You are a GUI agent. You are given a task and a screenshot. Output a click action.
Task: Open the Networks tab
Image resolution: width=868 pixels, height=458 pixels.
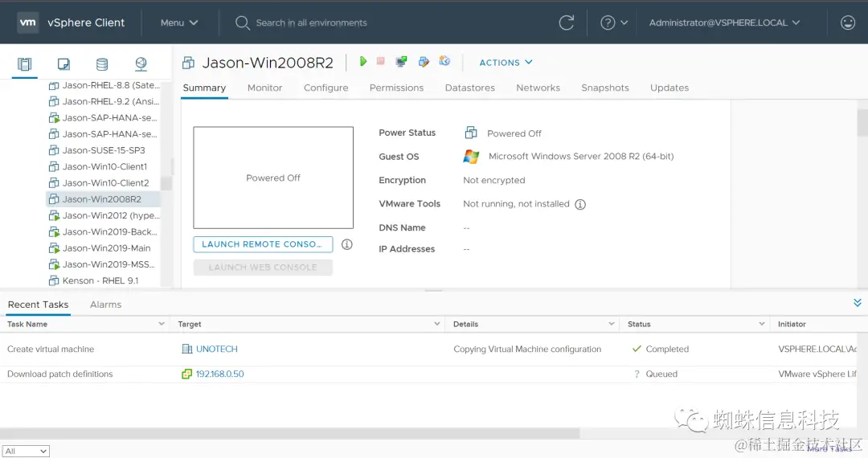[538, 88]
